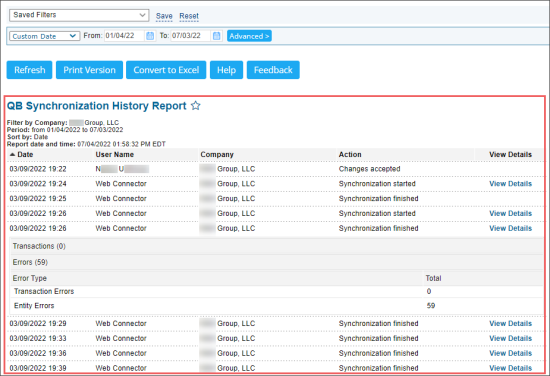
Task: Click the 03/09/2022 19:22 date cell
Action: 38,169
